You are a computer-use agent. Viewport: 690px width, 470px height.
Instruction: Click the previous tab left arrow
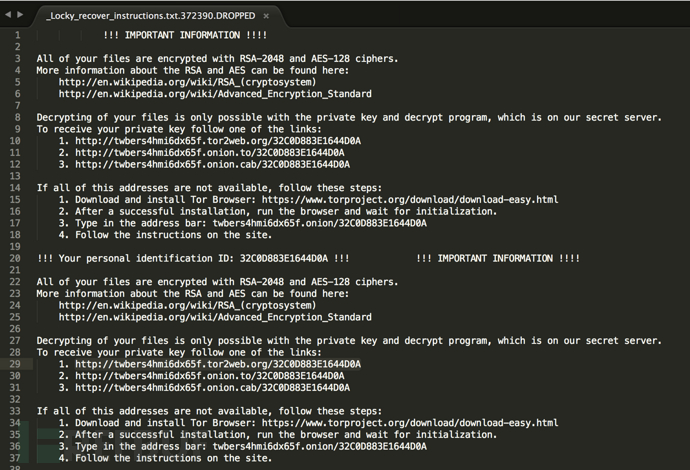8,15
